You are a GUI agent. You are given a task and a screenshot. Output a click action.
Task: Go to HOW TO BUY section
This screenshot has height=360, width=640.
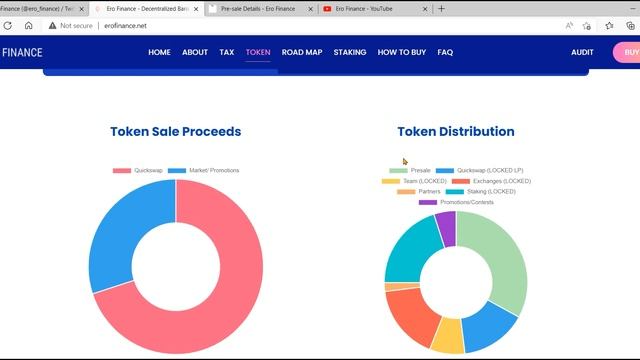point(402,52)
